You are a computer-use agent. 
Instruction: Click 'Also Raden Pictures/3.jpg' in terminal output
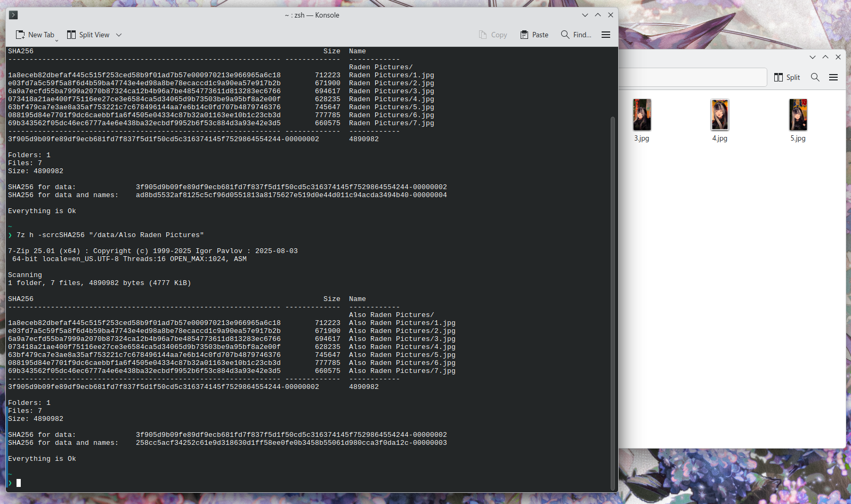pos(402,339)
